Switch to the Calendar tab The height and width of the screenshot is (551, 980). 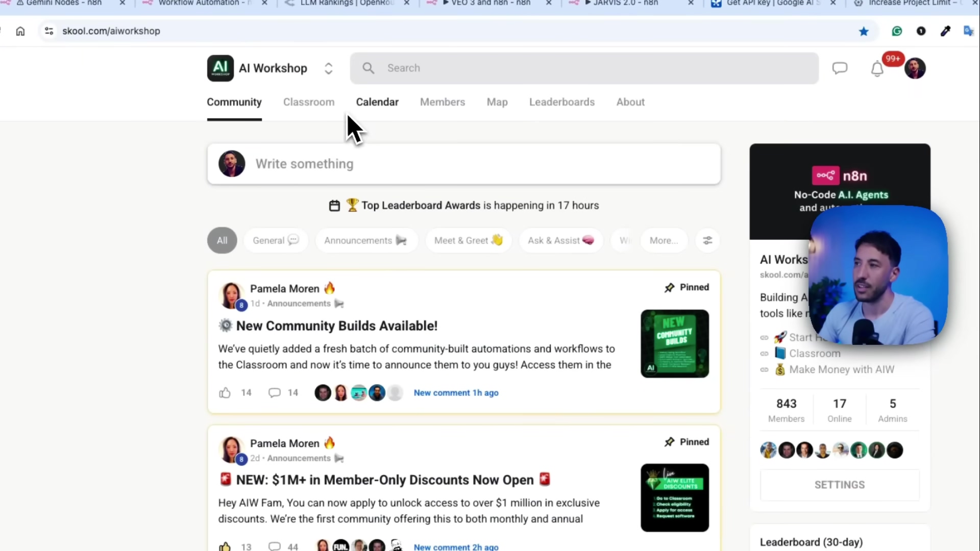(x=377, y=102)
